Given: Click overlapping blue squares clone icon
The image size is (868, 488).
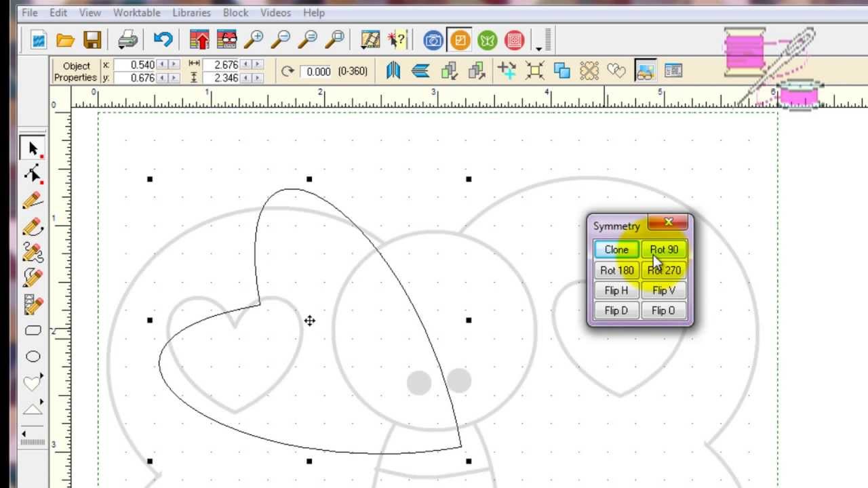Looking at the screenshot, I should pos(561,70).
